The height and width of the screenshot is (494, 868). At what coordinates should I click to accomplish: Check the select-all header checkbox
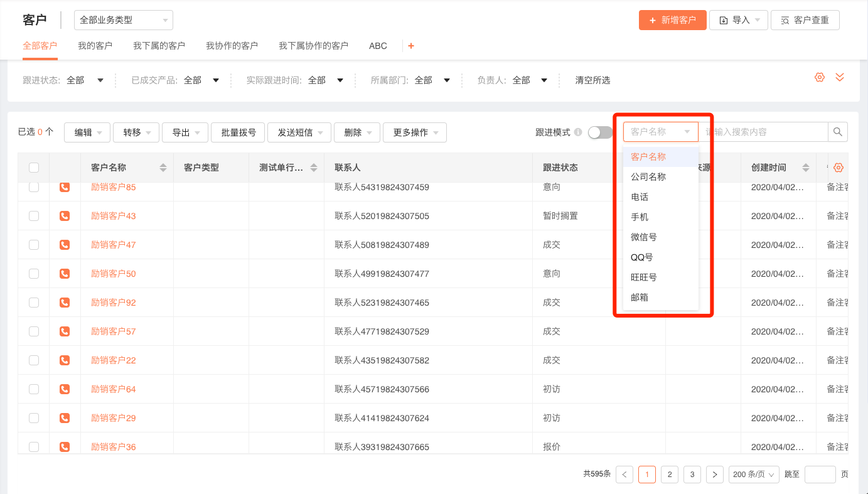pos(34,168)
